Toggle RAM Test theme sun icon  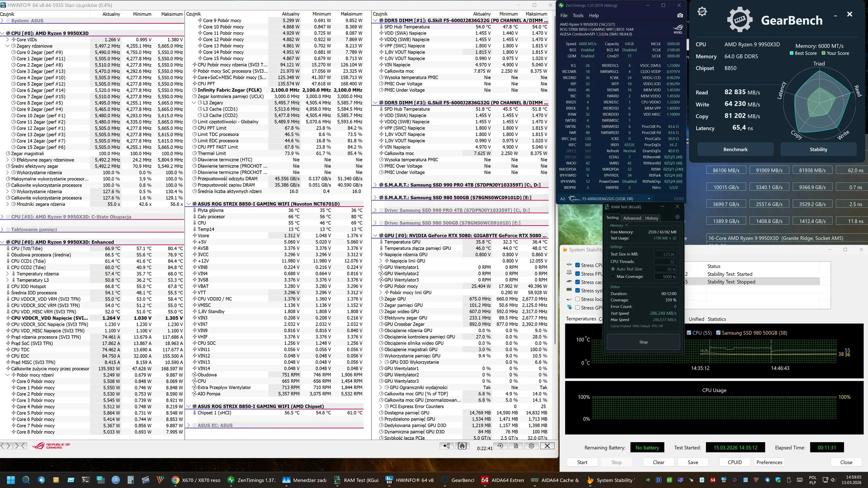(x=677, y=217)
